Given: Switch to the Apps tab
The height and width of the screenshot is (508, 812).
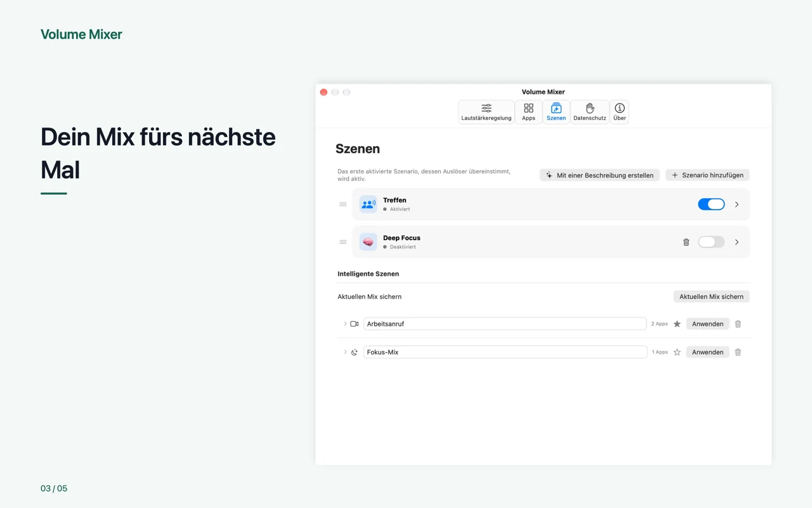Looking at the screenshot, I should pos(528,112).
